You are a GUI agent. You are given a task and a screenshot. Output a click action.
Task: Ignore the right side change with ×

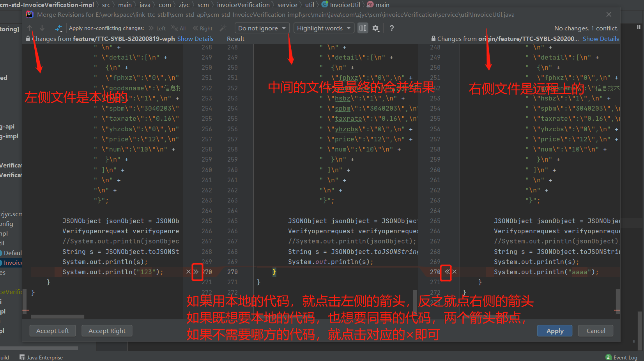tap(455, 272)
